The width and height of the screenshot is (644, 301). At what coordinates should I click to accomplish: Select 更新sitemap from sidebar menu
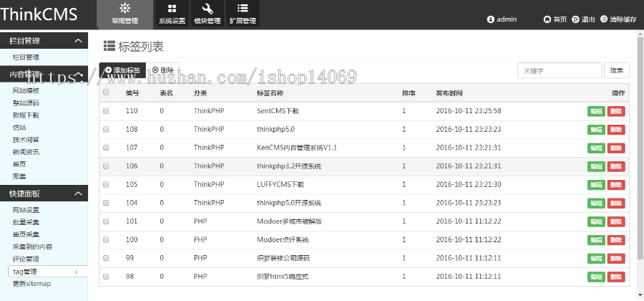pyautogui.click(x=31, y=284)
